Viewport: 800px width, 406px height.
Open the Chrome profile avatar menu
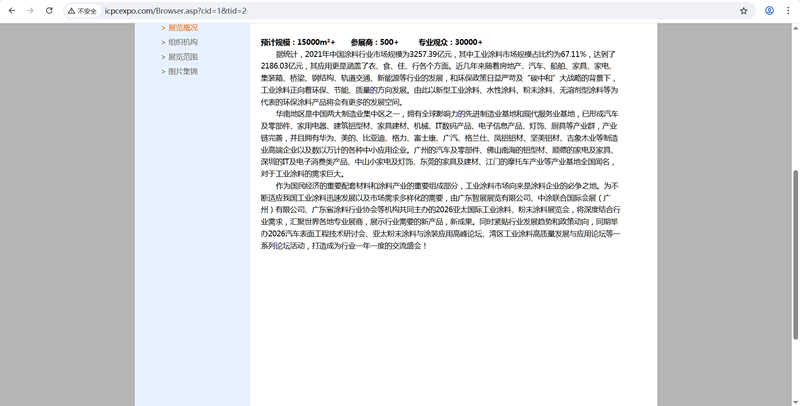click(769, 10)
